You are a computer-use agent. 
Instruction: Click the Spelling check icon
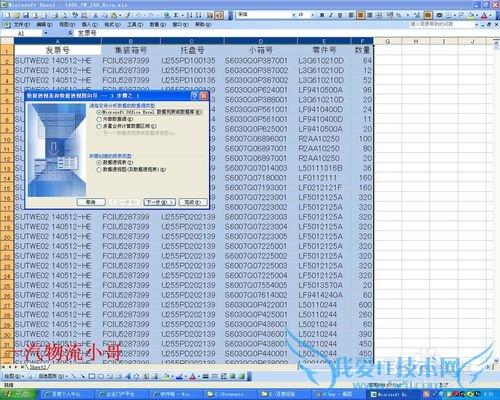coord(75,15)
